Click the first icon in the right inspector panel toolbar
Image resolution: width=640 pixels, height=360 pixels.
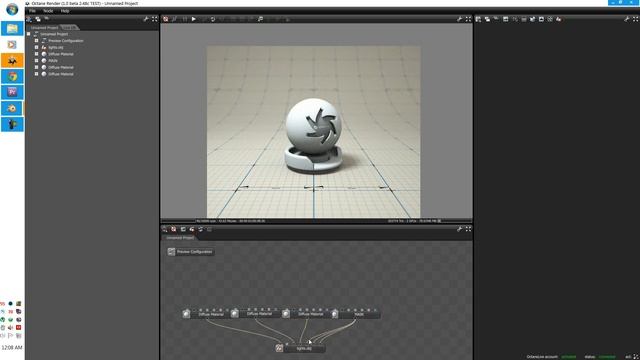point(478,19)
